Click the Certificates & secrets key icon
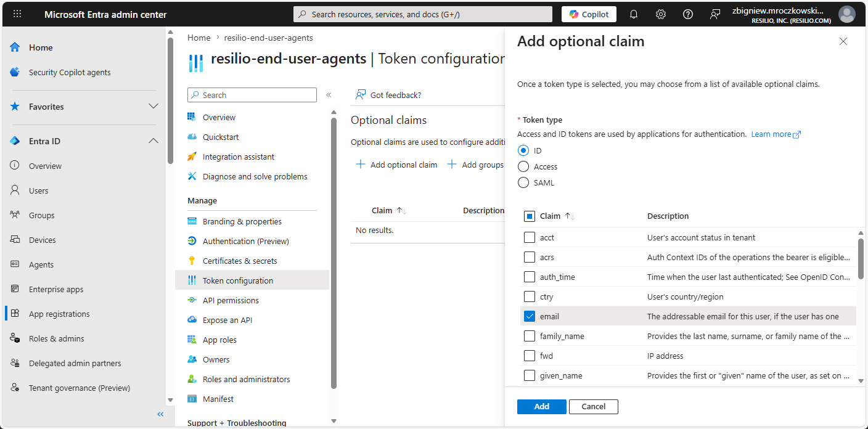 click(192, 261)
